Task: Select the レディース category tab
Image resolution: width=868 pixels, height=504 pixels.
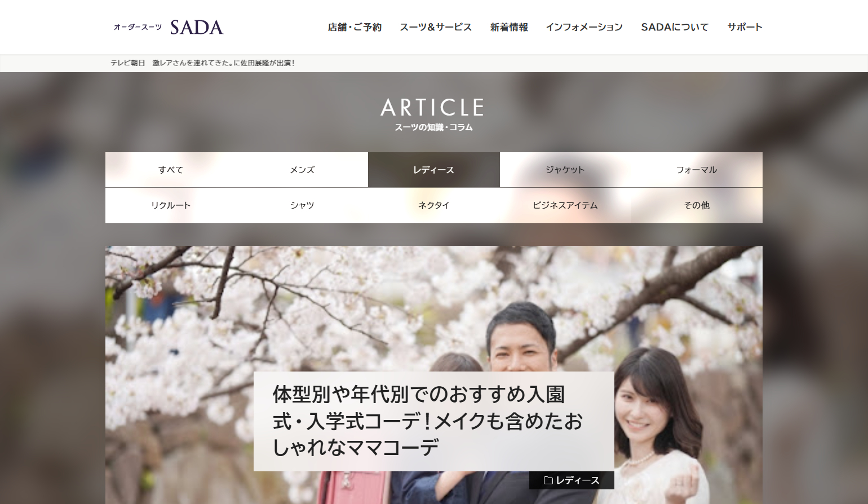Action: tap(433, 170)
